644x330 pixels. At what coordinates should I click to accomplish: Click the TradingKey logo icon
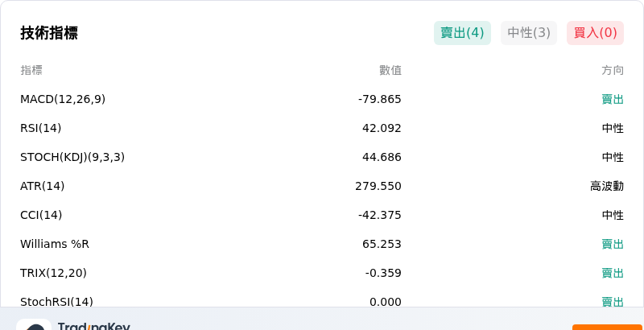(34, 324)
